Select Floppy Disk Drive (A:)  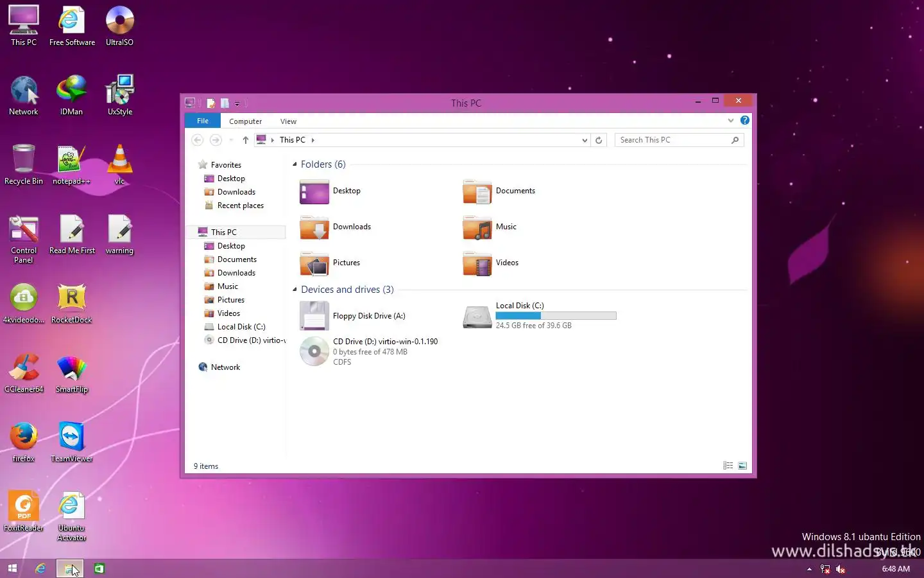[x=353, y=316]
